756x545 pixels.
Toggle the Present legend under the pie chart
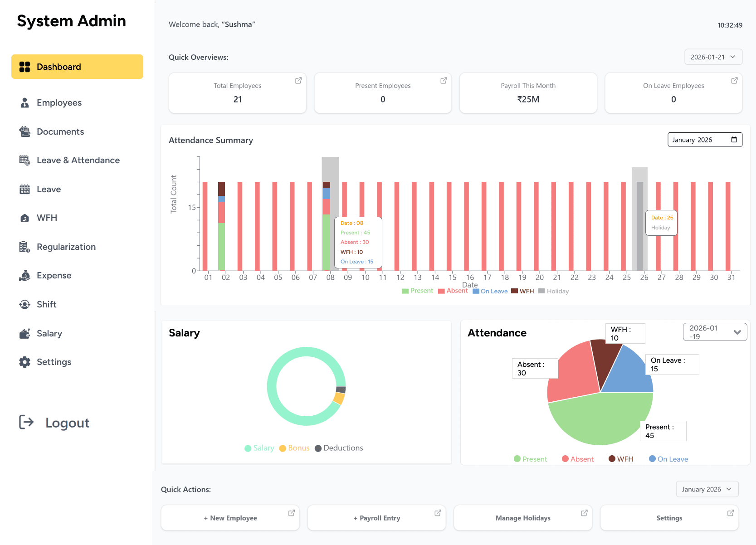pos(530,458)
